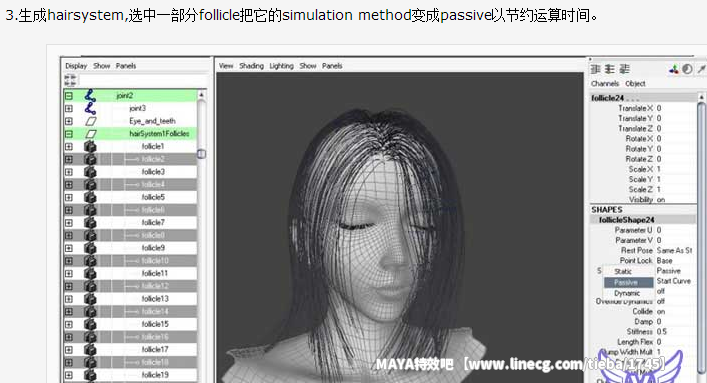
Task: Expand the follicle3 node
Action: tap(69, 172)
